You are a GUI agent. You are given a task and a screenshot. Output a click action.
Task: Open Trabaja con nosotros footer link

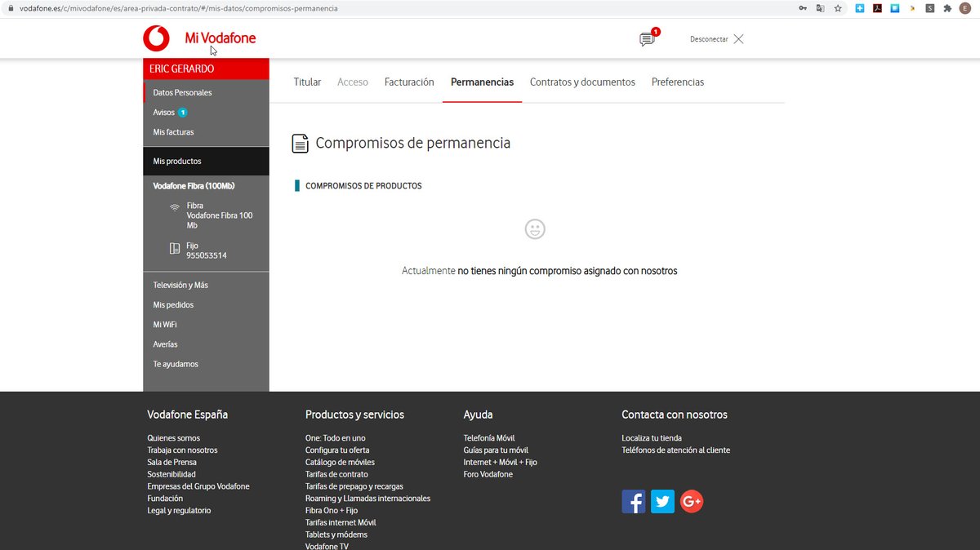coord(182,450)
